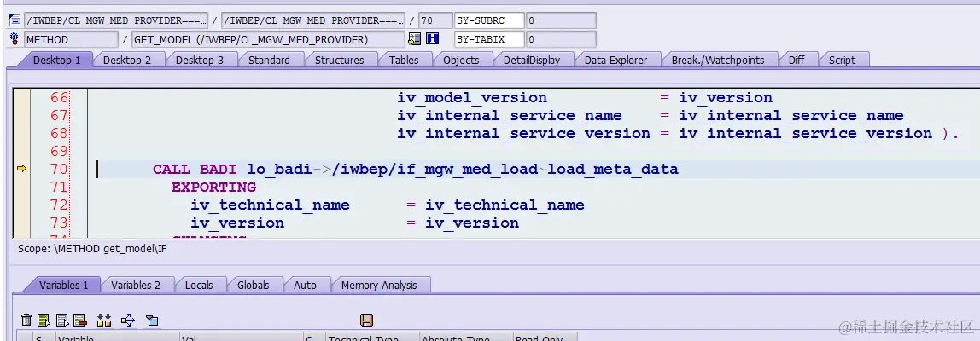
Task: Click the source position icon beside the program field
Action: [x=15, y=20]
